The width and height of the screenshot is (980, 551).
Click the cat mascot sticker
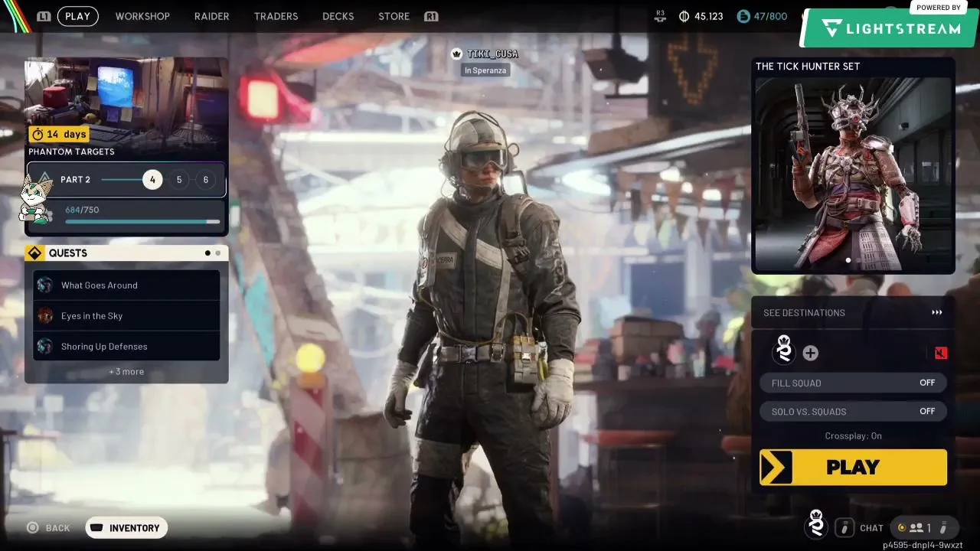pyautogui.click(x=37, y=201)
